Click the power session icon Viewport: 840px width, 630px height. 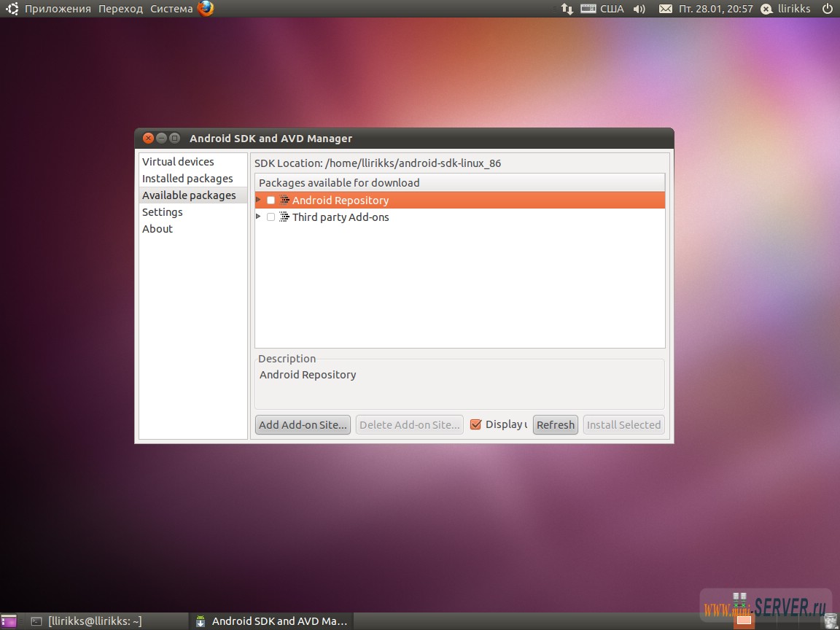[x=828, y=9]
